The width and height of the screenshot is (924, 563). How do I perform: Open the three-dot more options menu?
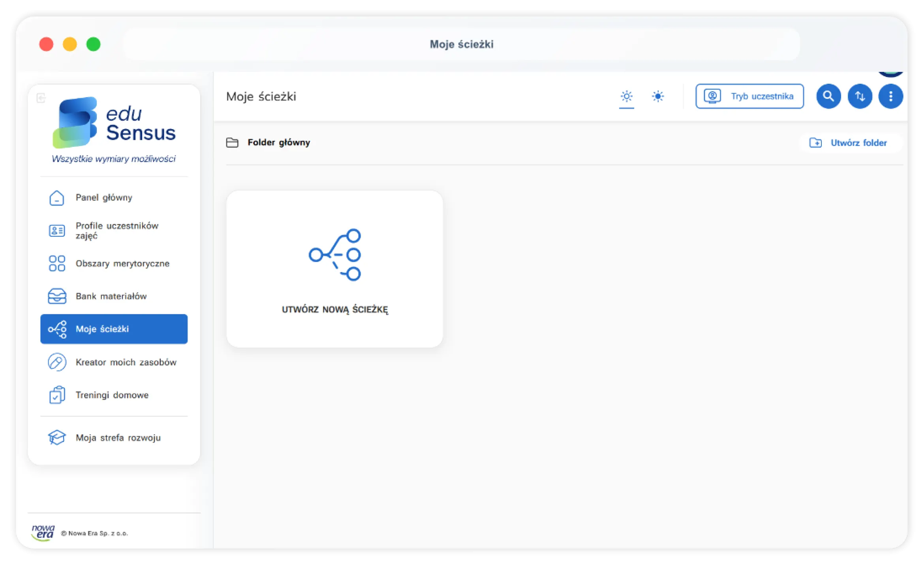pos(890,96)
